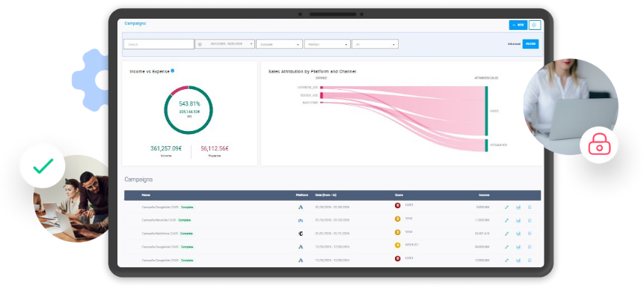Click the trash icon on the first campaign row

point(530,207)
